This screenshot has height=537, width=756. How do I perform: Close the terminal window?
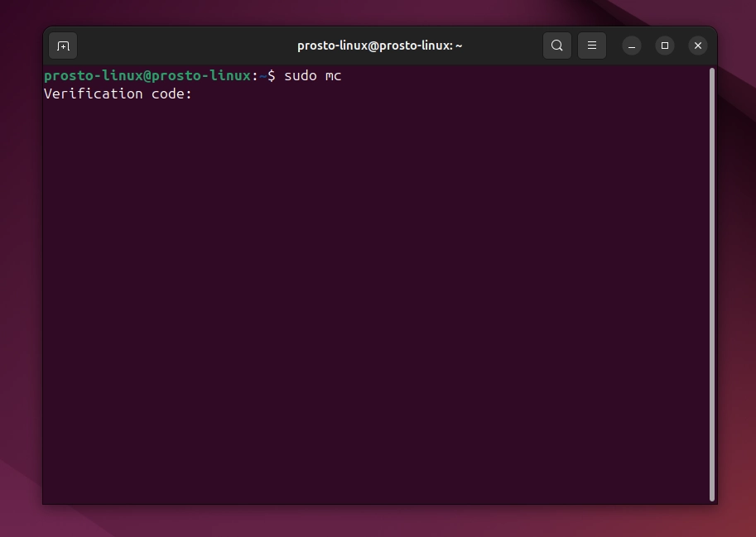[x=698, y=46]
